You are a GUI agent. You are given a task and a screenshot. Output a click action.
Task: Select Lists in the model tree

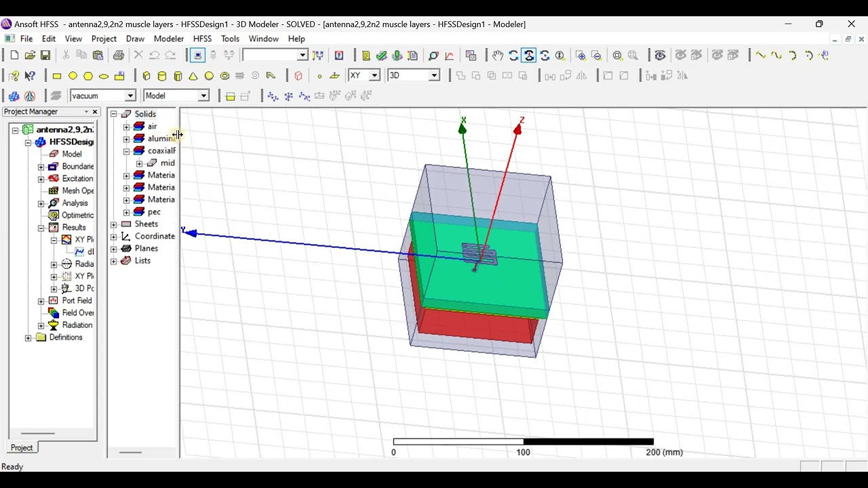142,261
